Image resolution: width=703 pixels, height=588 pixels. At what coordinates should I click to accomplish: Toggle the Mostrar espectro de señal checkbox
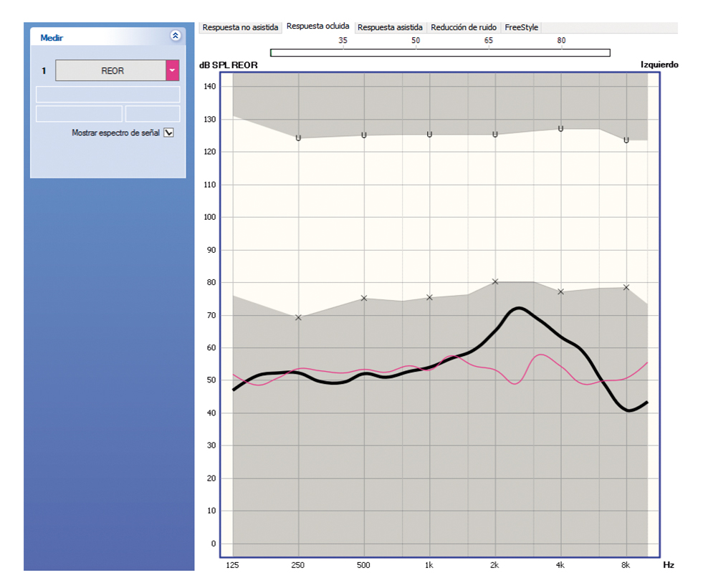[169, 132]
